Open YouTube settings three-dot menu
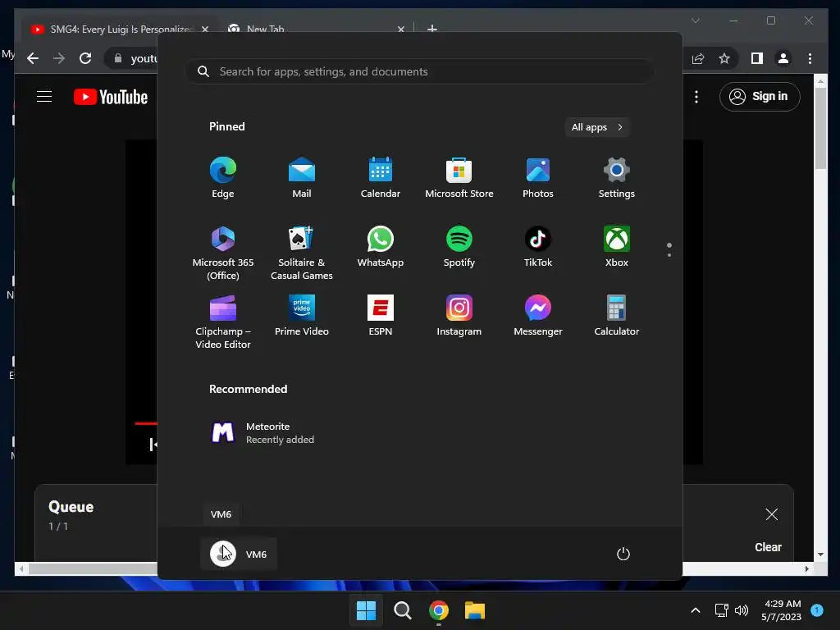Viewport: 840px width, 630px height. click(696, 97)
